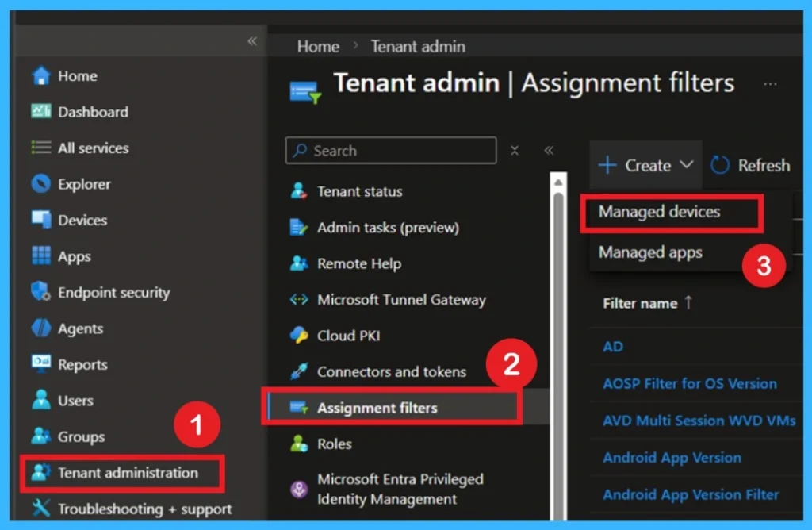Choose the Managed apps option
This screenshot has width=812, height=530.
click(650, 252)
